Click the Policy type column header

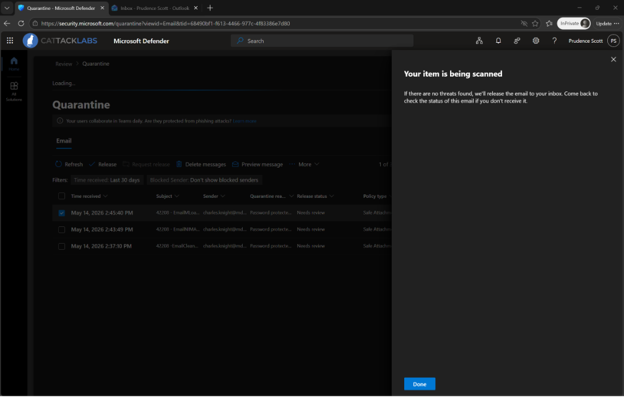coord(375,196)
